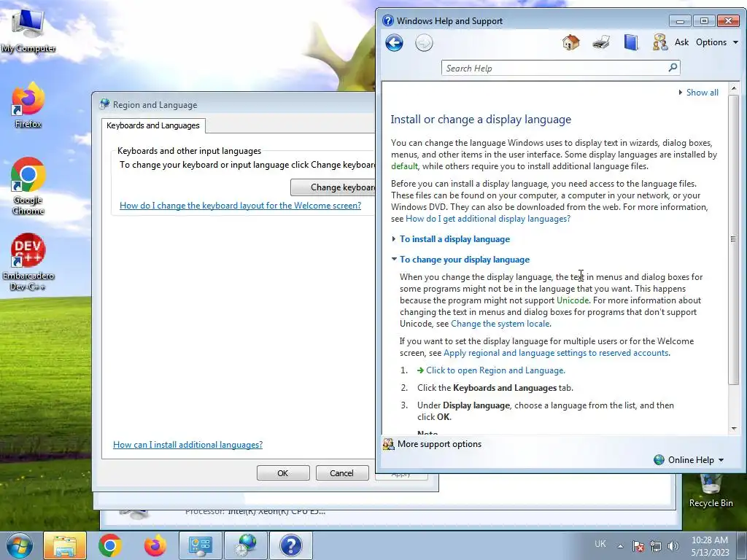
Task: Print the help topic using printer icon
Action: 601,42
